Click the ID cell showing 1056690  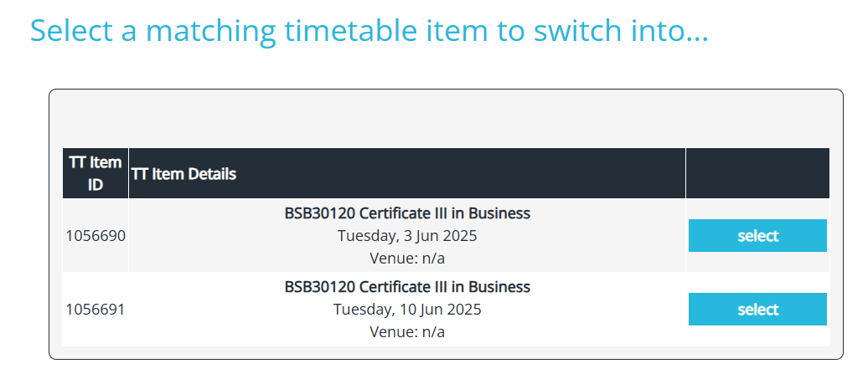pos(96,236)
